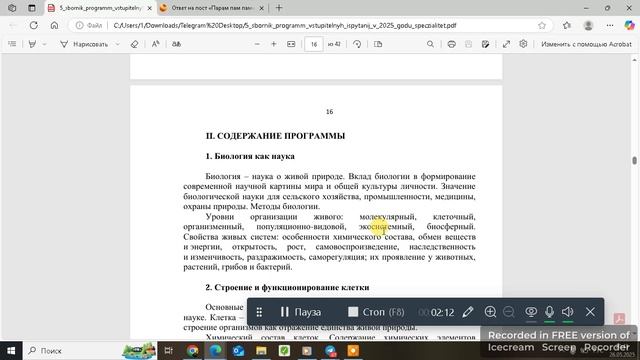640x360 pixels.
Task: Pause the screen recording (Пауза)
Action: coord(300,312)
